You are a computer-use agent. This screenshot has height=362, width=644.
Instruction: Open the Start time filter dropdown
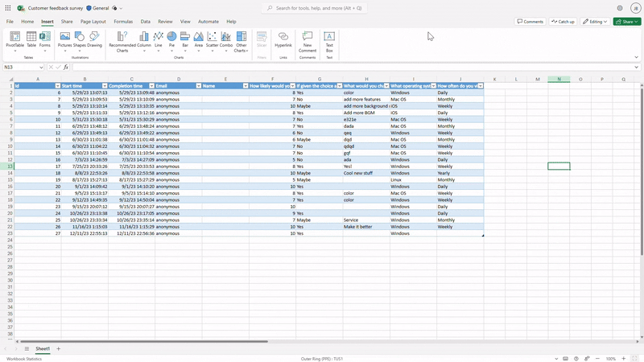pos(105,86)
